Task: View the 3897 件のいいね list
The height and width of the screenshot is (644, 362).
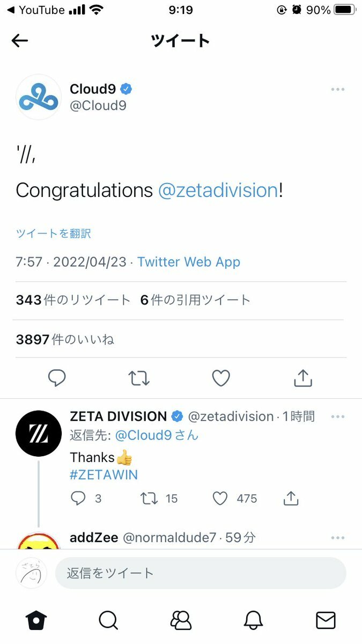Action: click(x=65, y=339)
